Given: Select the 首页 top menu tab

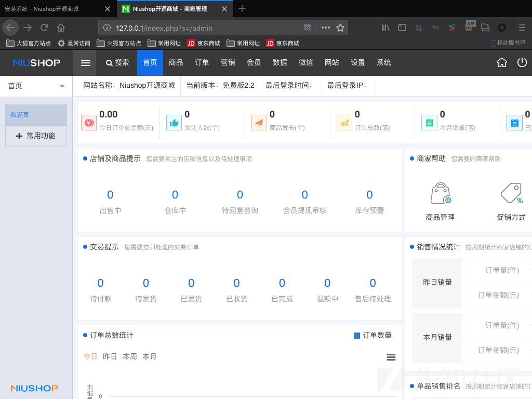Looking at the screenshot, I should [150, 63].
